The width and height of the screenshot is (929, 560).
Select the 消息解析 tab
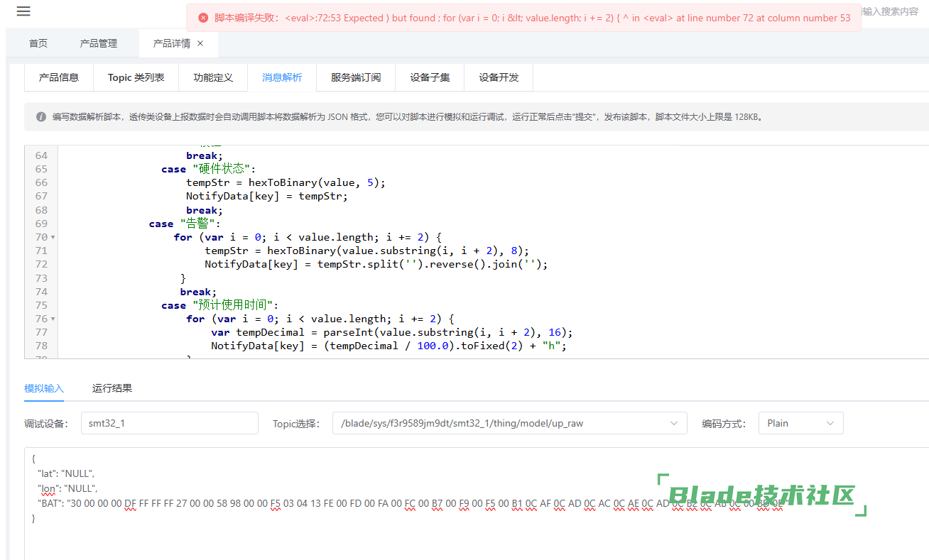(282, 77)
